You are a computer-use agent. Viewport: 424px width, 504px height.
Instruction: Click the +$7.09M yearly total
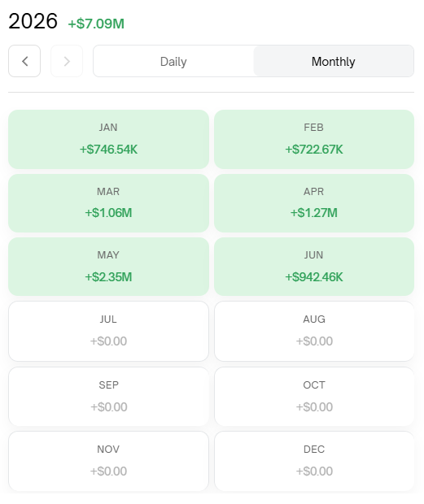(x=96, y=24)
